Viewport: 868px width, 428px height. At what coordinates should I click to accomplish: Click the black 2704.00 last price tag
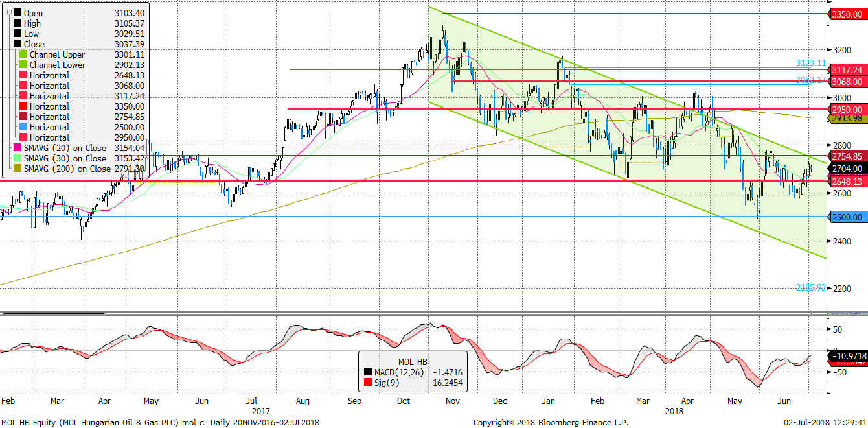click(x=847, y=168)
